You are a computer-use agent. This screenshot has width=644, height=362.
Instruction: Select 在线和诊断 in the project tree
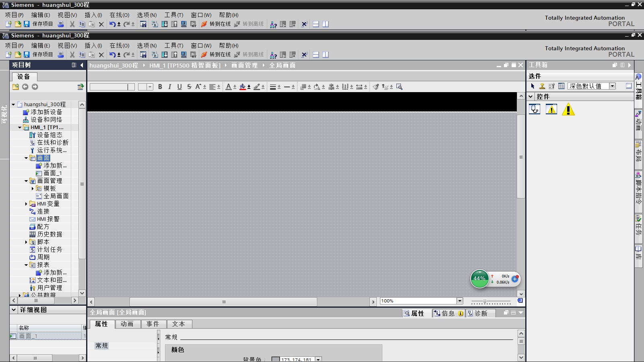coord(53,143)
